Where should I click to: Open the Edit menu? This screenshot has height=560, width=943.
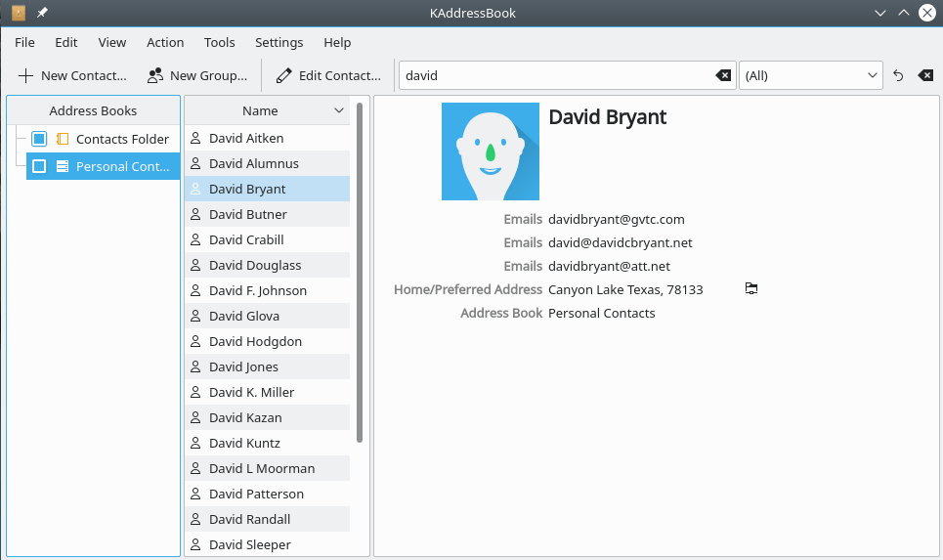[66, 43]
